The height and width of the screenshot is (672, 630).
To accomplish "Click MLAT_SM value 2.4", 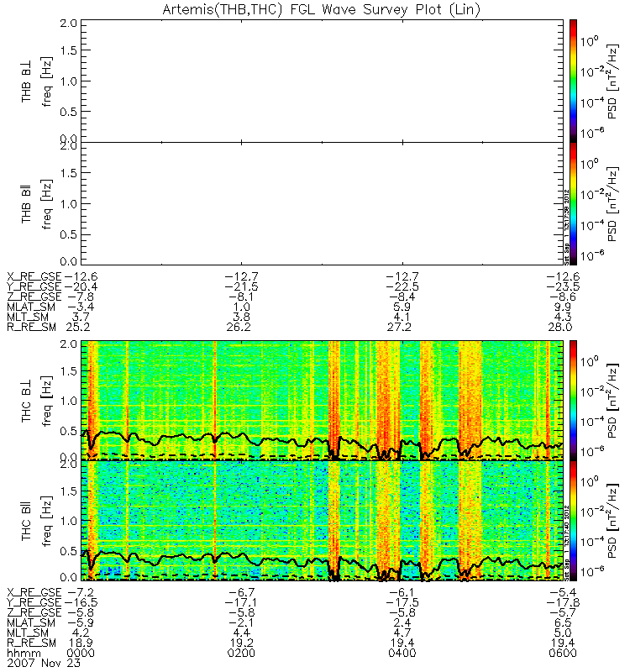I will (402, 622).
